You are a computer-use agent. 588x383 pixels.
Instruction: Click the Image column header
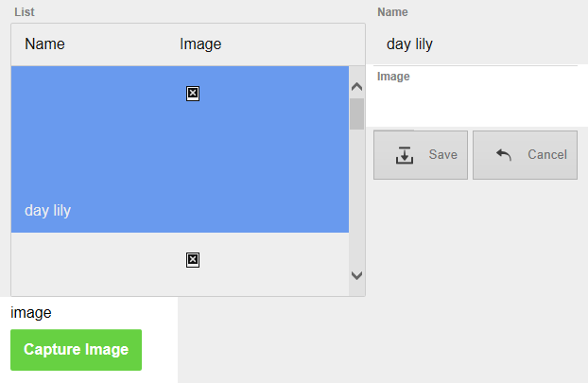[200, 44]
